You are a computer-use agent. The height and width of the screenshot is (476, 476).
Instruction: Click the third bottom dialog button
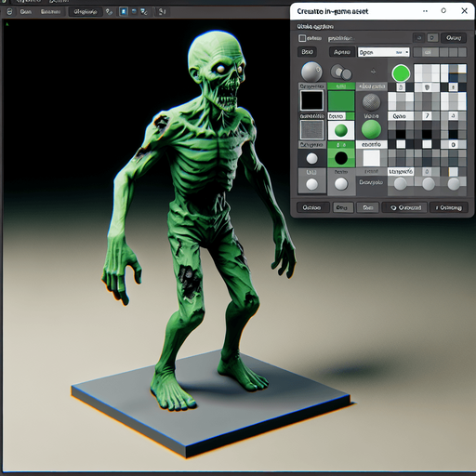[368, 207]
